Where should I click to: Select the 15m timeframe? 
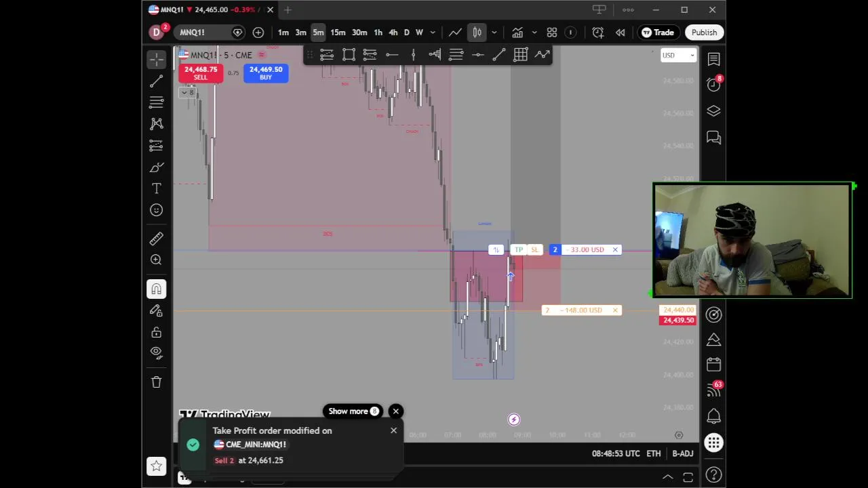(338, 33)
